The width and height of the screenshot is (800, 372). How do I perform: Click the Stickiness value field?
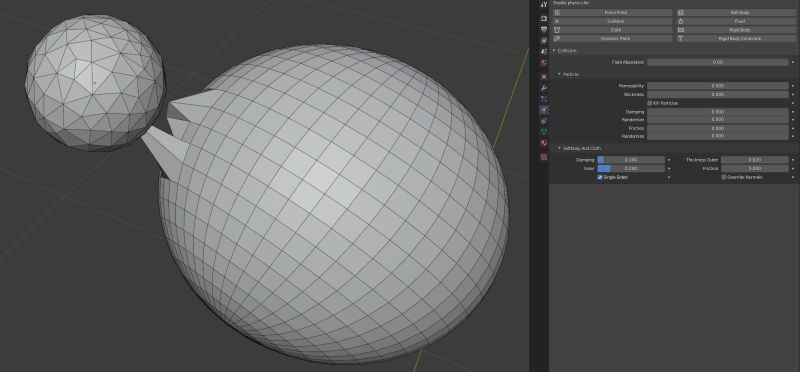pos(718,94)
